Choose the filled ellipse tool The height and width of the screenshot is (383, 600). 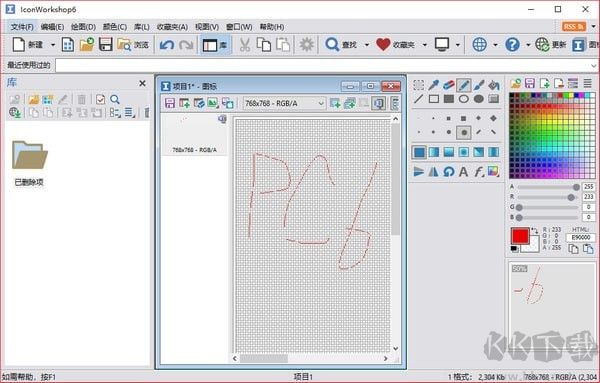point(479,99)
